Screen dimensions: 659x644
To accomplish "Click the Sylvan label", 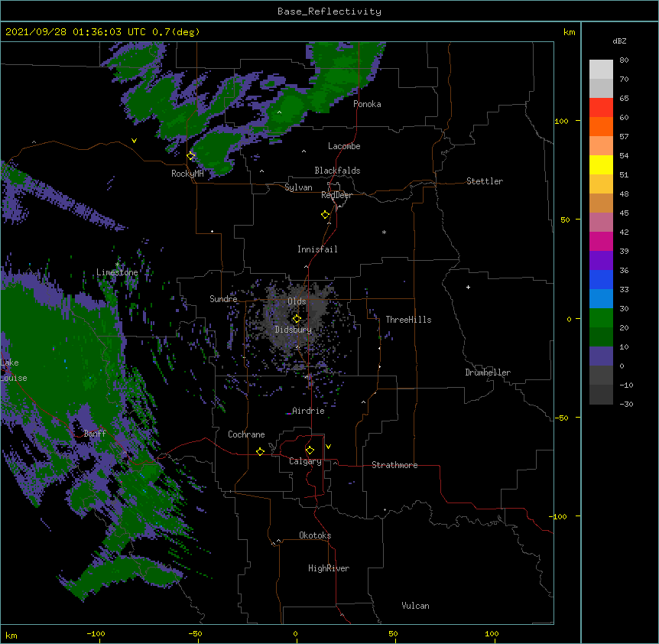I will pyautogui.click(x=298, y=187).
